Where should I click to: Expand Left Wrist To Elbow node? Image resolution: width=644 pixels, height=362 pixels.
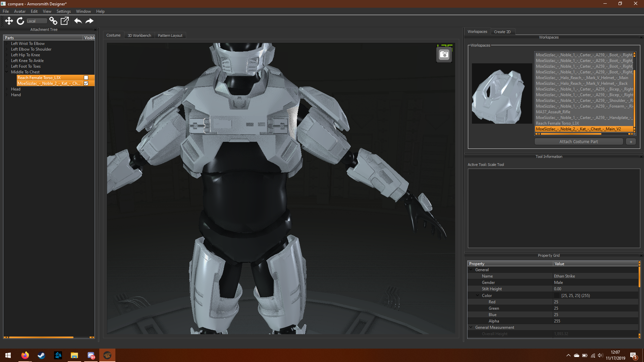tap(7, 44)
